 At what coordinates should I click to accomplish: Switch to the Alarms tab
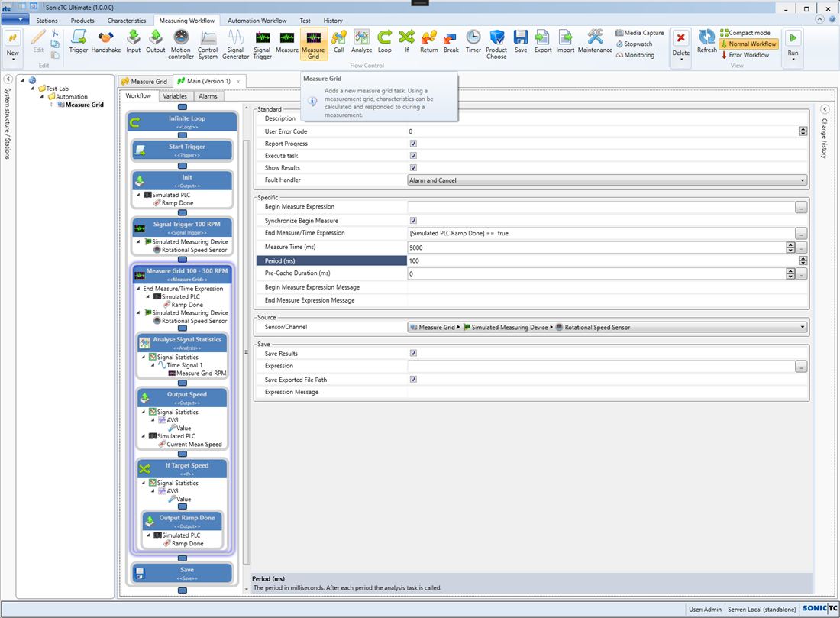click(208, 96)
